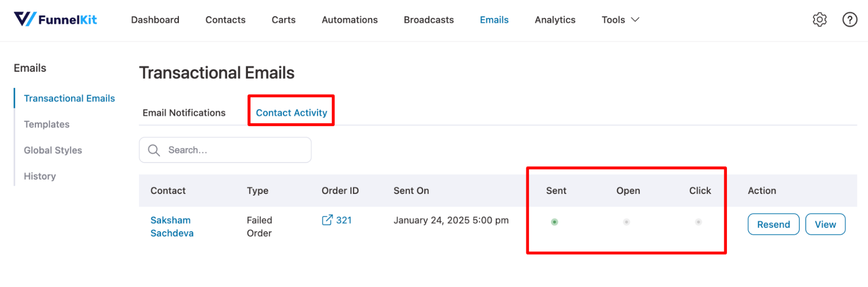The height and width of the screenshot is (287, 868).
Task: Click the Sent On column header
Action: tap(411, 191)
